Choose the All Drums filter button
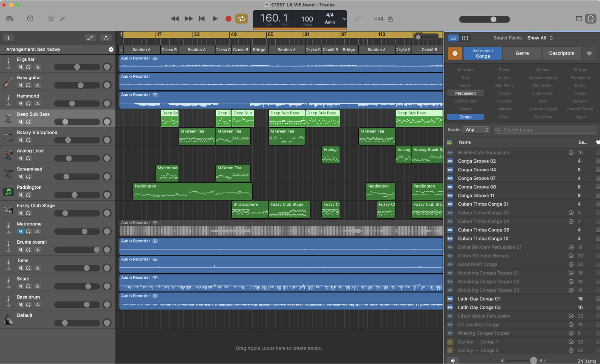 tap(465, 69)
